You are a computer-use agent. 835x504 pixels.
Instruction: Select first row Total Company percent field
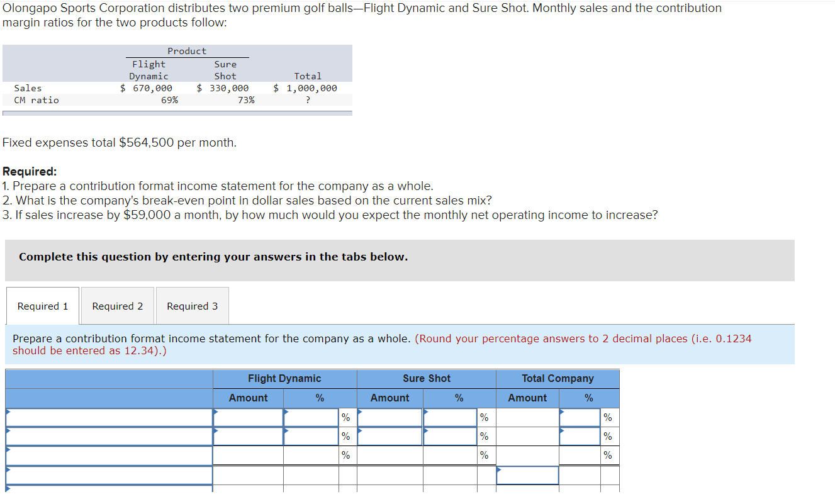click(x=580, y=418)
